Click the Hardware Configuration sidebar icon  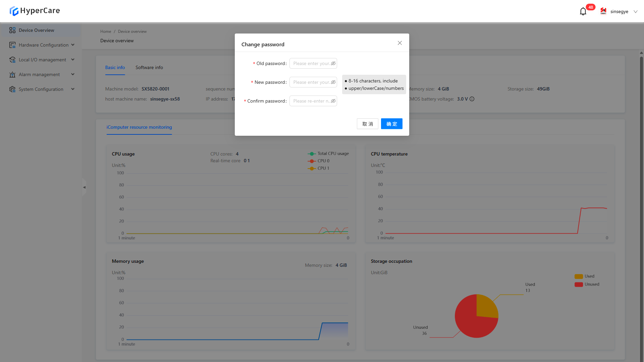pos(12,45)
